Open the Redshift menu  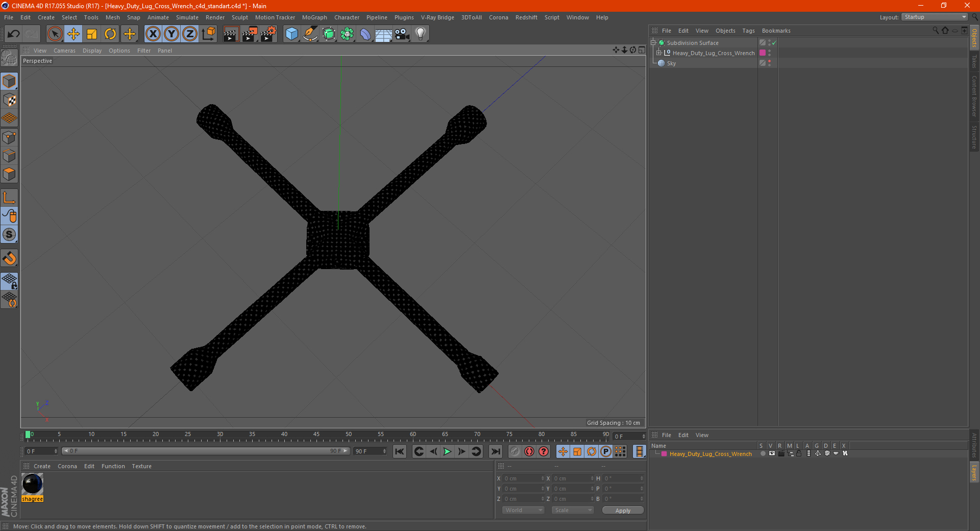coord(526,17)
